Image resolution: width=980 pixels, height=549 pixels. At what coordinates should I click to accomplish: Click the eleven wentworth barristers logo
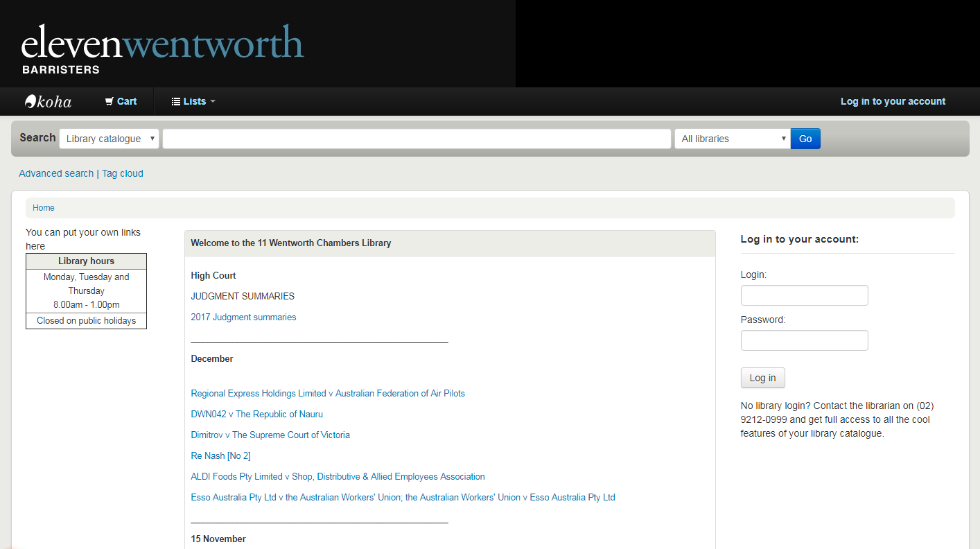click(x=163, y=49)
